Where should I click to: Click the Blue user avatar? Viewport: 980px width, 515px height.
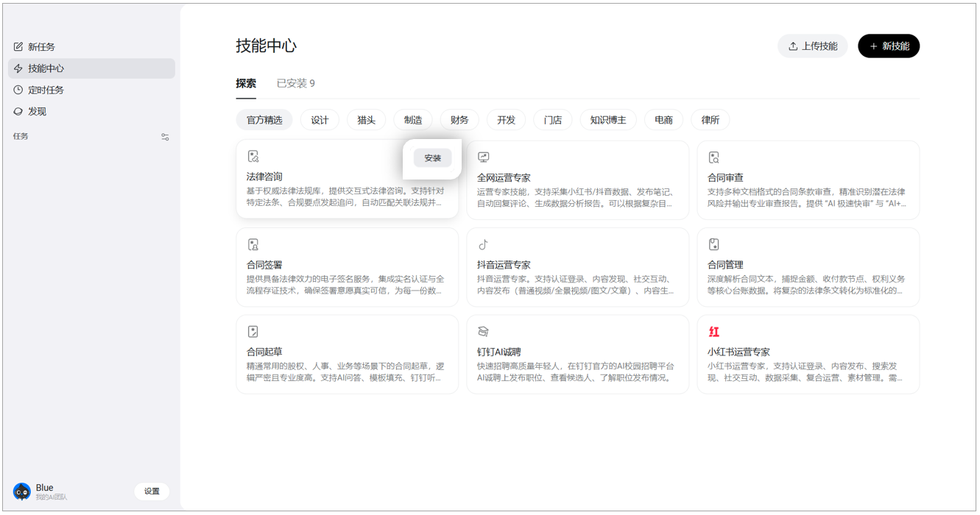(22, 491)
